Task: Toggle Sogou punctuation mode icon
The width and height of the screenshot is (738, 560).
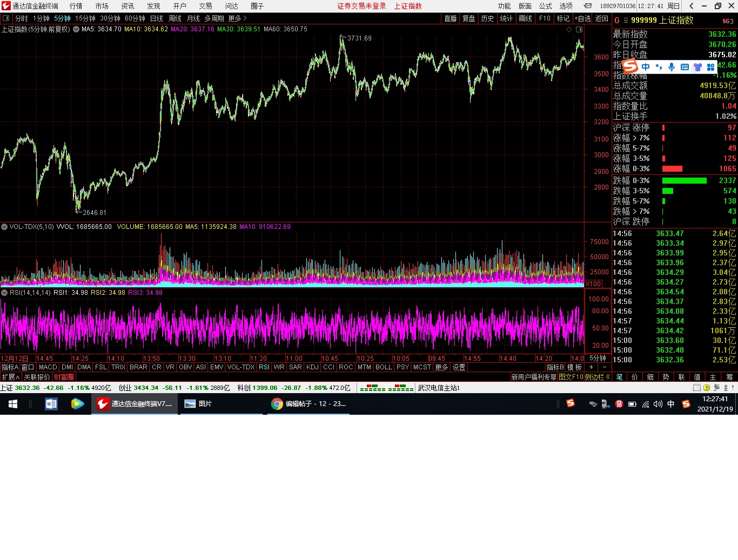Action: (x=659, y=67)
